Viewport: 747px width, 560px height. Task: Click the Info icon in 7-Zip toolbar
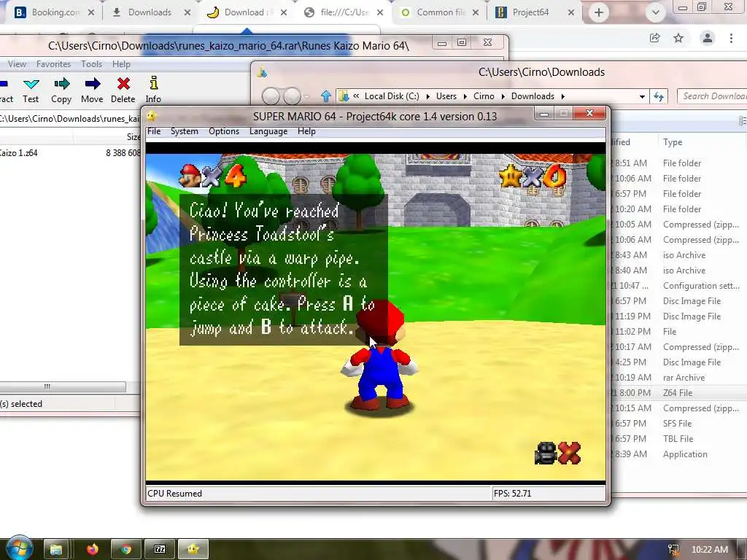(153, 84)
